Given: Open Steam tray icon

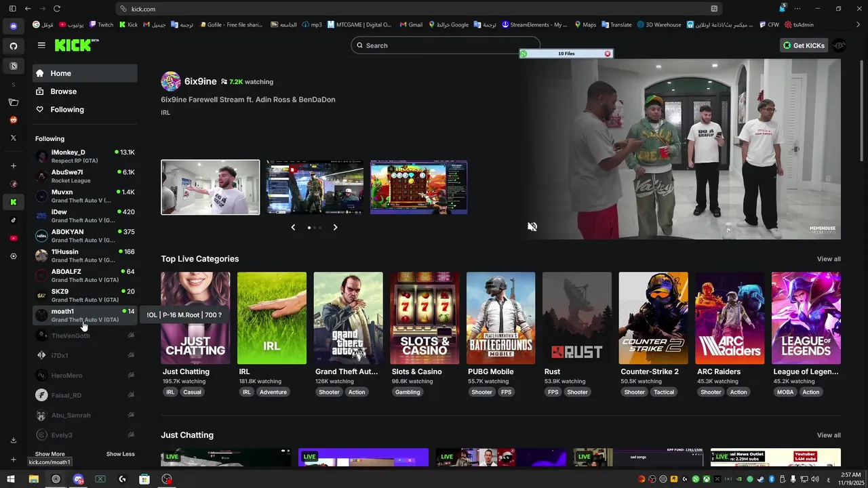Looking at the screenshot, I should click(x=759, y=479).
